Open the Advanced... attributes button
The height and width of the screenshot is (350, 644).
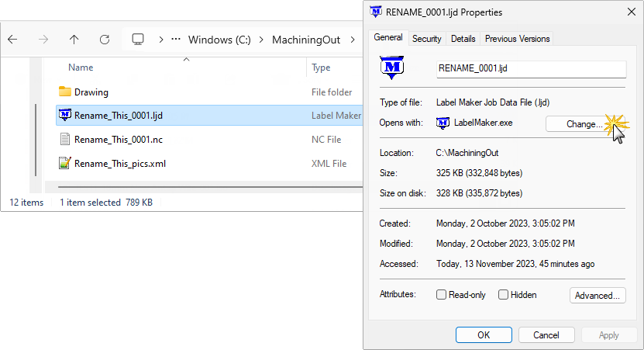point(598,295)
